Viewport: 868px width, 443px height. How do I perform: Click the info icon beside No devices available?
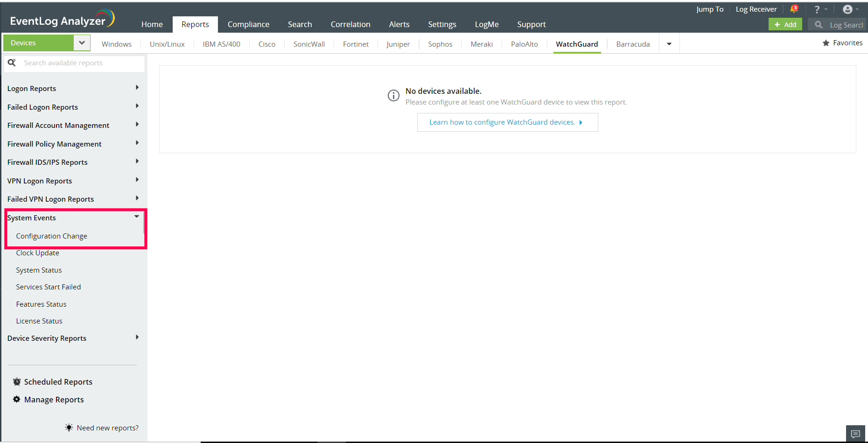(x=393, y=96)
